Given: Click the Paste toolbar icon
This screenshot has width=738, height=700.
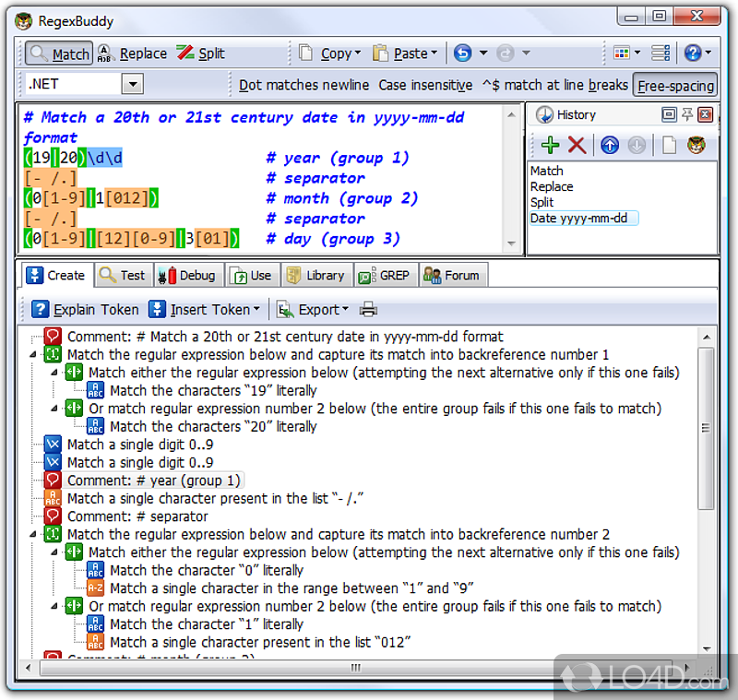Looking at the screenshot, I should pyautogui.click(x=401, y=53).
